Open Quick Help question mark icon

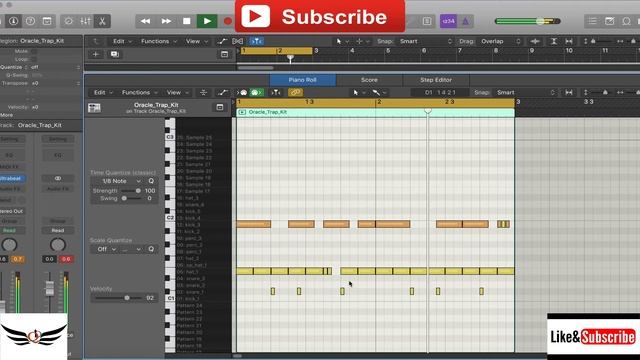pyautogui.click(x=30, y=21)
